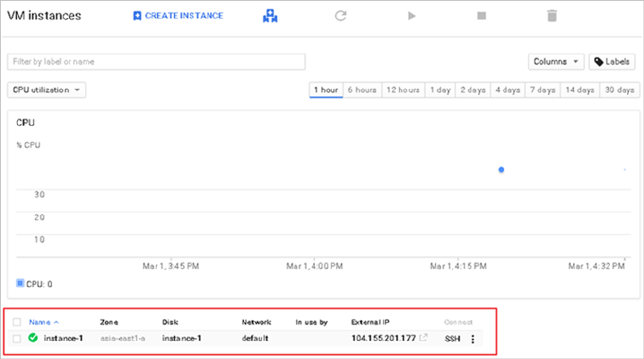Viewport: 644px width, 359px height.
Task: Toggle the CPU legend checkbox
Action: pos(20,283)
